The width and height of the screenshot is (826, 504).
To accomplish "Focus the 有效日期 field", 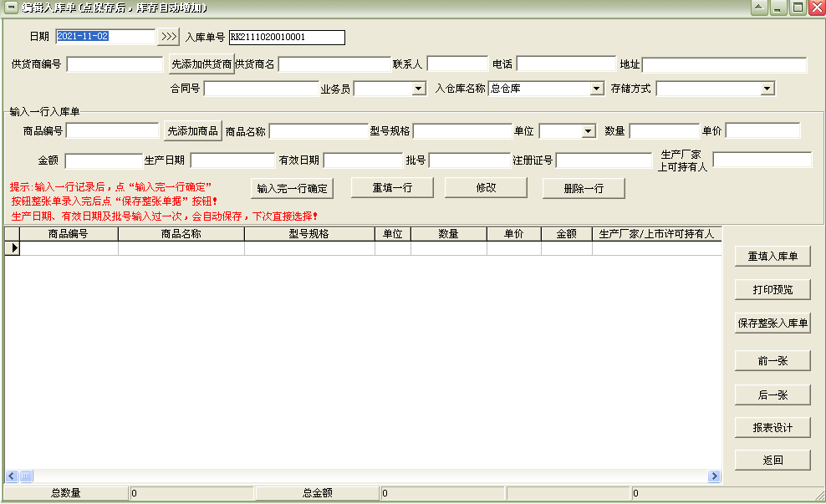I will (x=363, y=160).
